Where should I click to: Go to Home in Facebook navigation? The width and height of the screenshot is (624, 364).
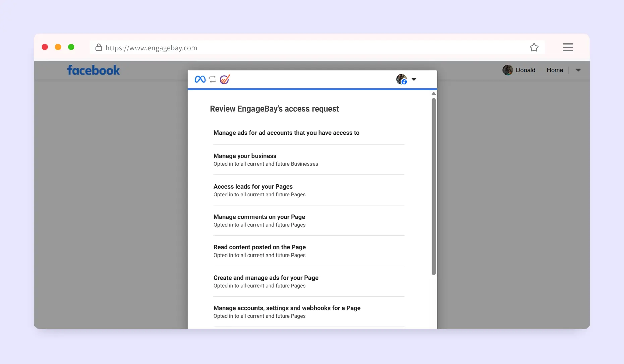tap(555, 70)
